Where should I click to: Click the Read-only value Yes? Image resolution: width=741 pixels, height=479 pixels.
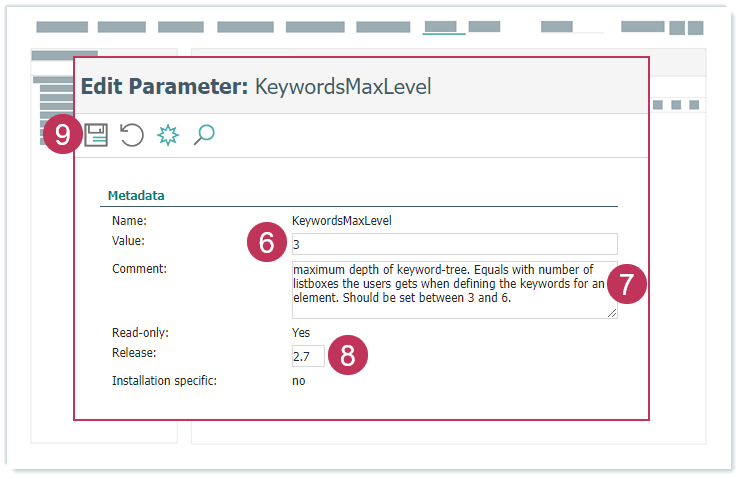(301, 332)
